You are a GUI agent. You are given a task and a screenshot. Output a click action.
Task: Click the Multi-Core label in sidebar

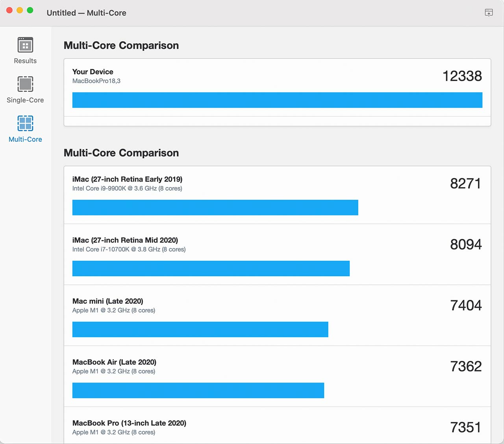coord(25,139)
